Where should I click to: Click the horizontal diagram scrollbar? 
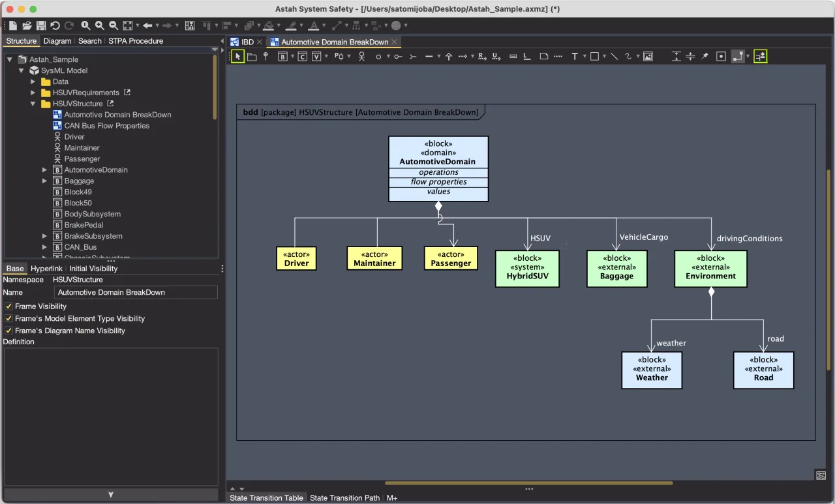pos(529,483)
